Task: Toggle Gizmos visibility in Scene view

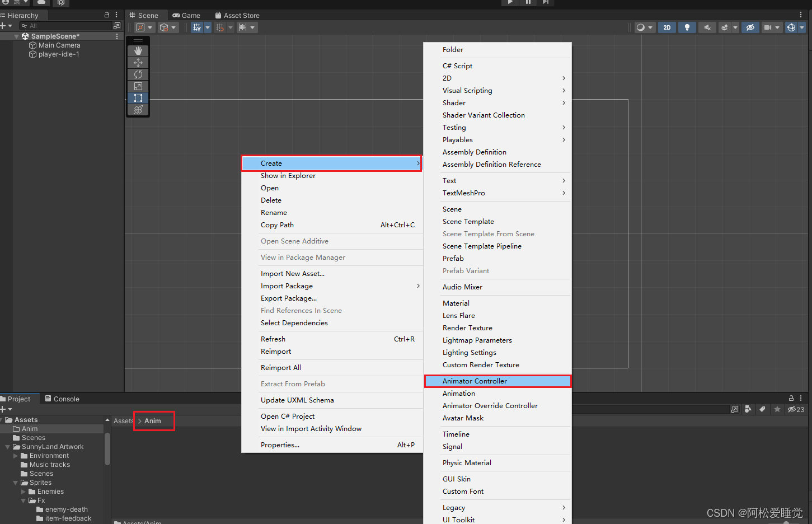Action: [x=791, y=27]
